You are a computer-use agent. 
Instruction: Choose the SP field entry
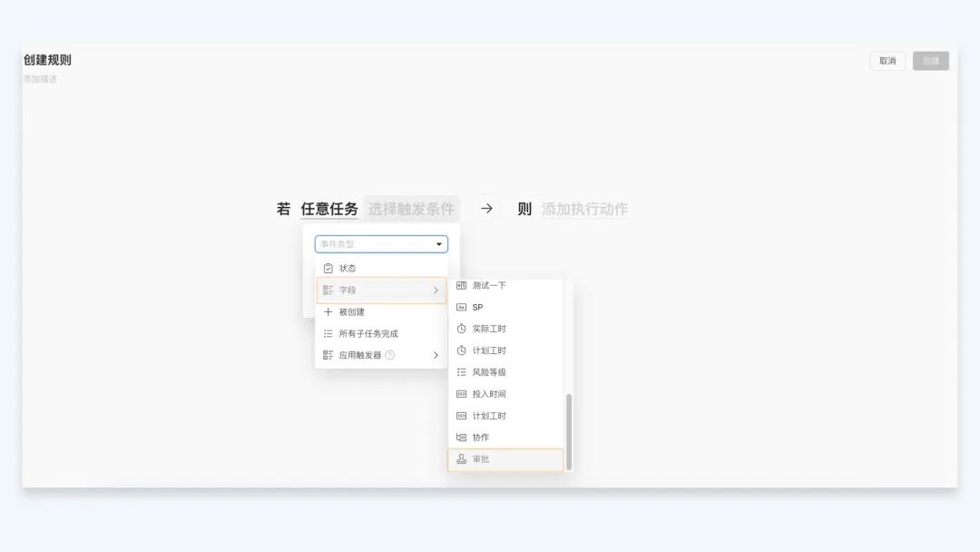click(505, 308)
